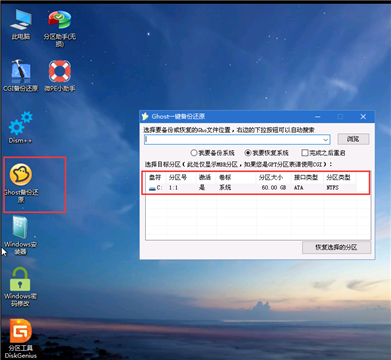Open 分区工具 DiskGenius icon
The height and width of the screenshot is (360, 391).
coord(21,339)
